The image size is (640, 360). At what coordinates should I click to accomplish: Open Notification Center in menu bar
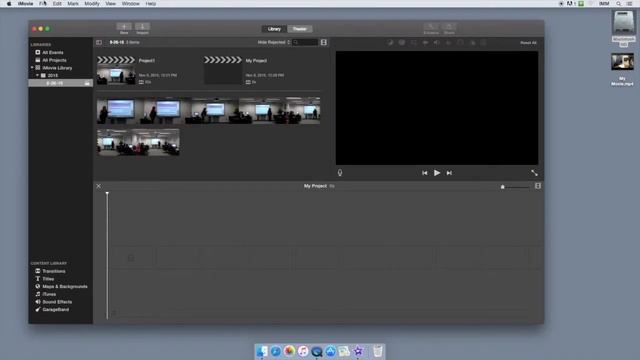coord(630,4)
